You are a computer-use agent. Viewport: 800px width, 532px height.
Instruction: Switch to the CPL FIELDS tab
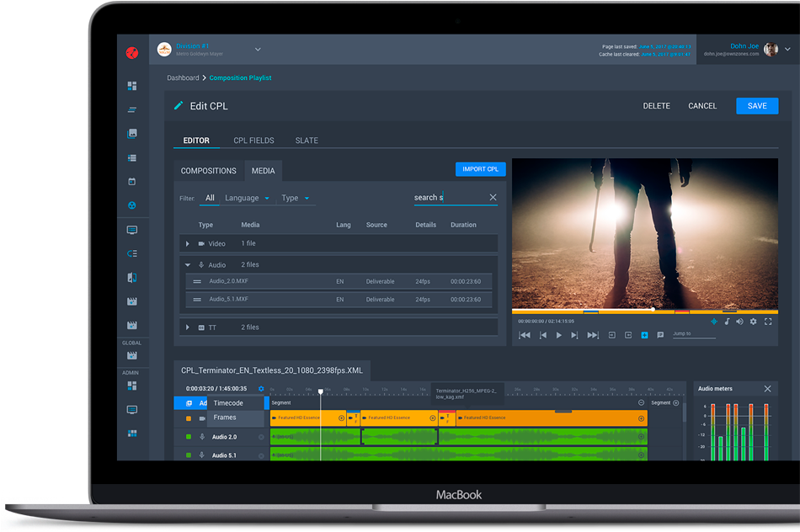pyautogui.click(x=252, y=141)
